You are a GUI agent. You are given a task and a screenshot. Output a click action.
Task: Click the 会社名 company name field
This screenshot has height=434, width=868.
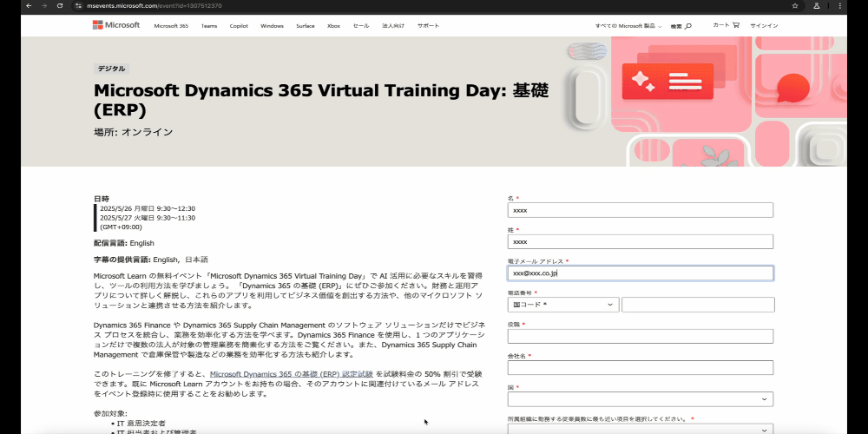(641, 367)
